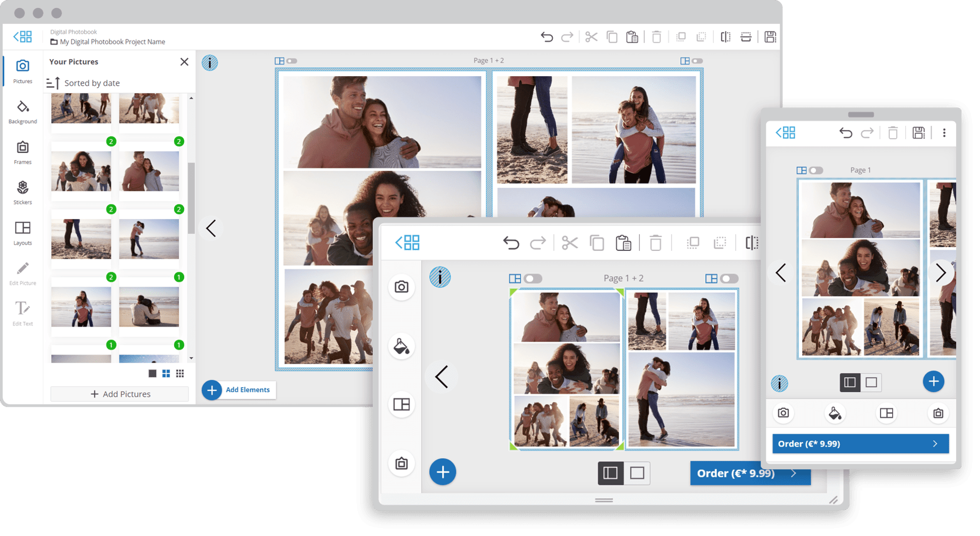The image size is (980, 536).
Task: Select the large couple photo on page 1
Action: [x=382, y=122]
